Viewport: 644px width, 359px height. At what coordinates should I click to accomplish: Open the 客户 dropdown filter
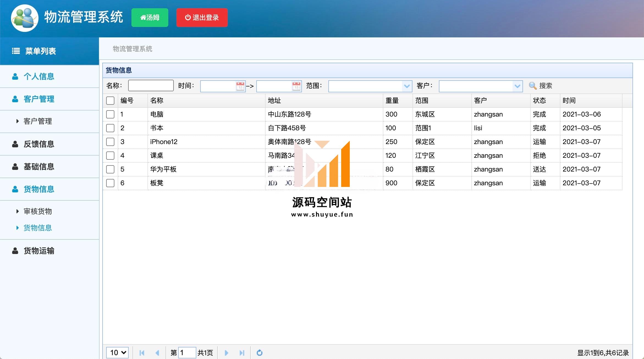pos(517,86)
